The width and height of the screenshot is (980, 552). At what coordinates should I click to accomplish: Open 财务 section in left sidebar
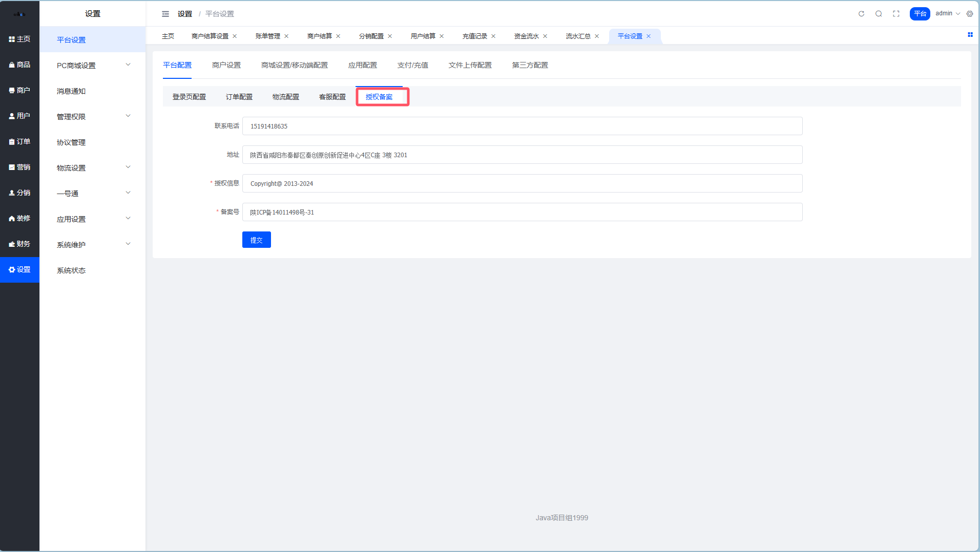click(19, 244)
